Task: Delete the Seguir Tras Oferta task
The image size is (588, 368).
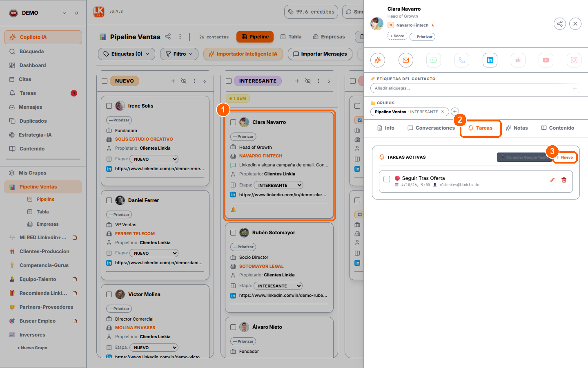Action: click(564, 180)
